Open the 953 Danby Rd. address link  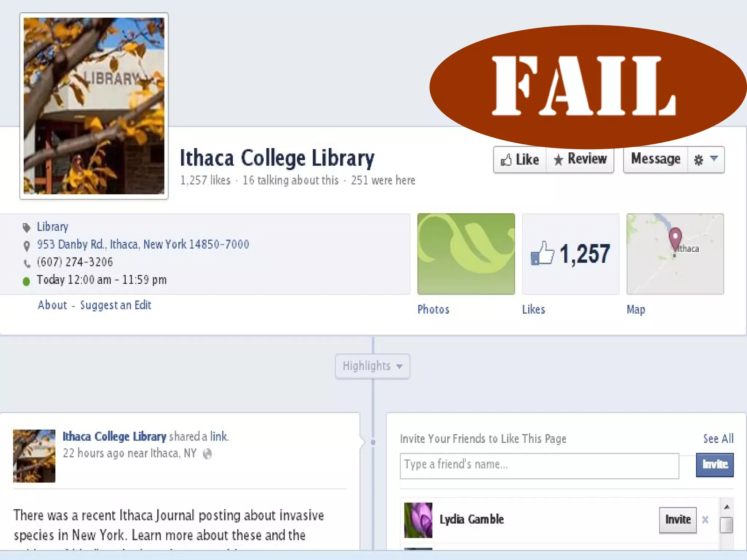pyautogui.click(x=143, y=244)
